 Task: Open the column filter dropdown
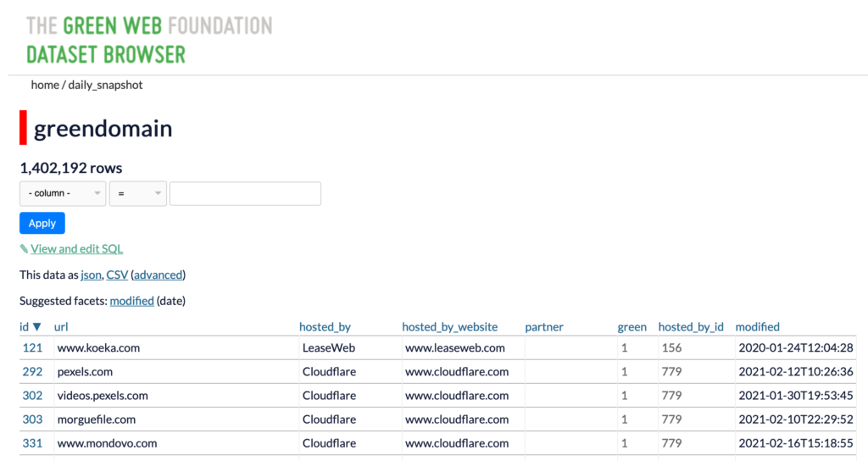click(x=63, y=194)
